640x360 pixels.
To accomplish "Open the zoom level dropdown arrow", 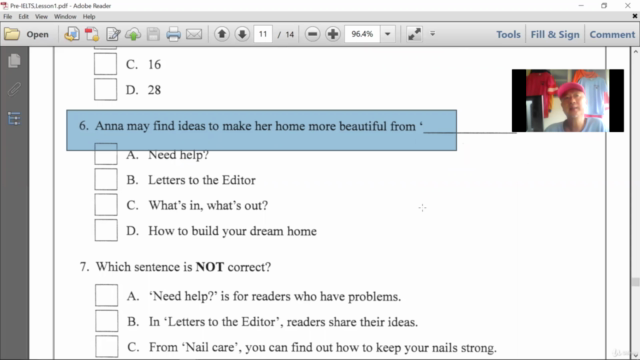I will click(x=388, y=34).
